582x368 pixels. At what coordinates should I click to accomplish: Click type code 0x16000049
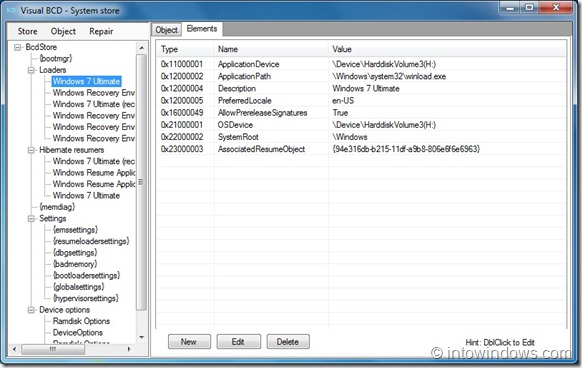(182, 113)
